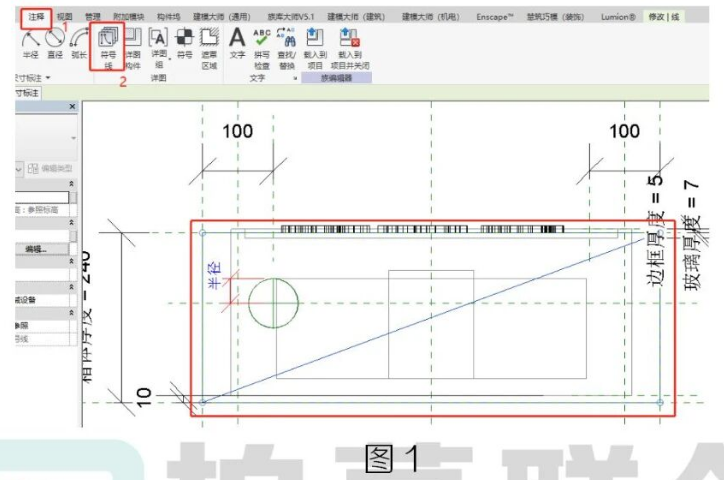724x480 pixels.
Task: Select the 半径 radius dimension tool
Action: 30,43
